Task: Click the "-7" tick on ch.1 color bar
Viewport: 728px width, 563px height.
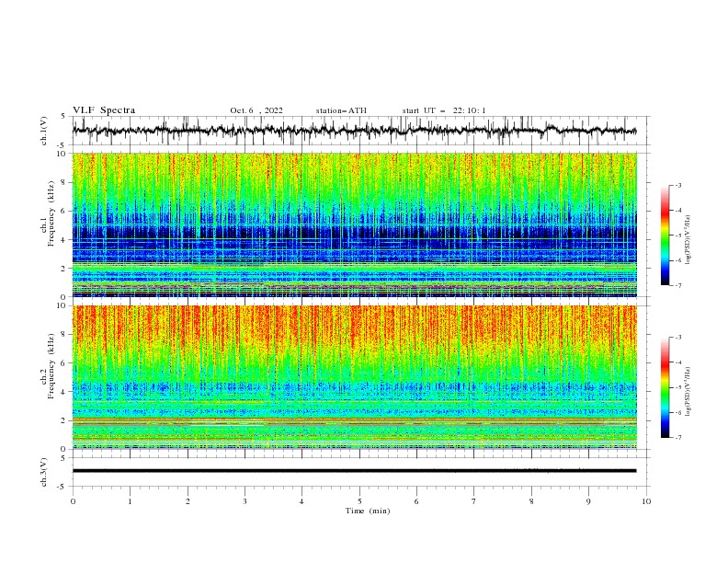Action: [678, 285]
